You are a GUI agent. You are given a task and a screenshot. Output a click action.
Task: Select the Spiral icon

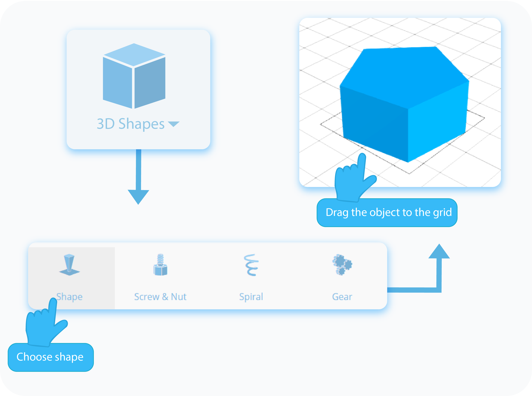(x=251, y=265)
